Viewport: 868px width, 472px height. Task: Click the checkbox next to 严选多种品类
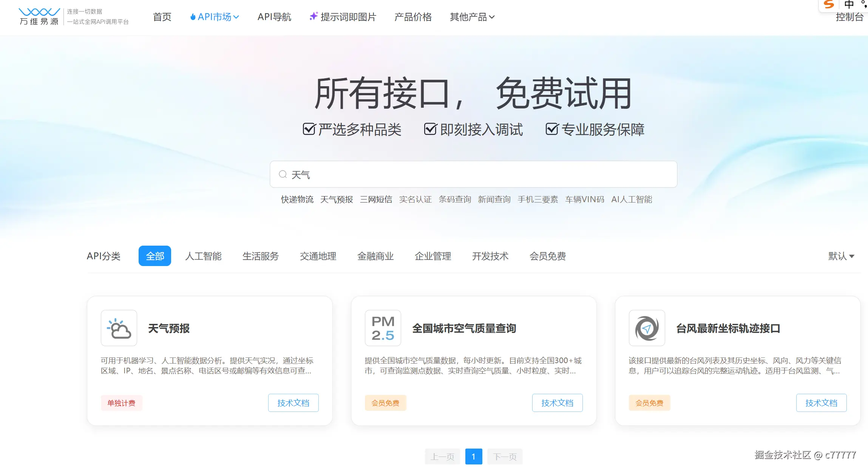click(x=309, y=129)
